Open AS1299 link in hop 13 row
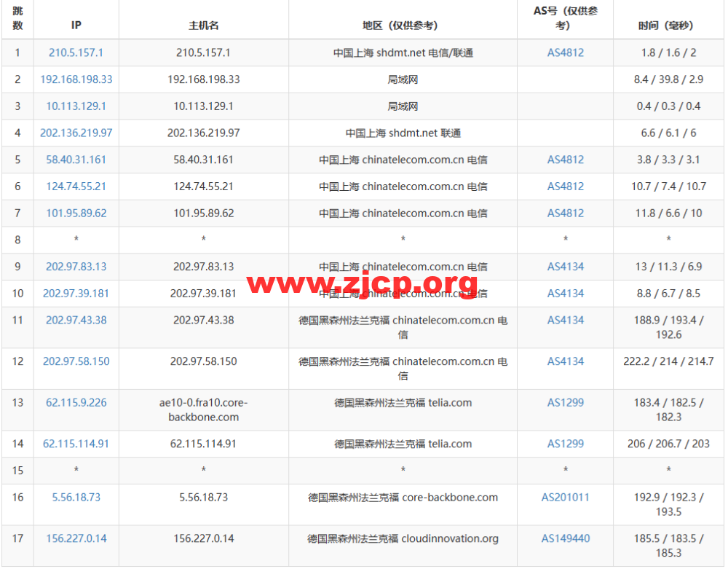Image resolution: width=728 pixels, height=569 pixels. [565, 403]
